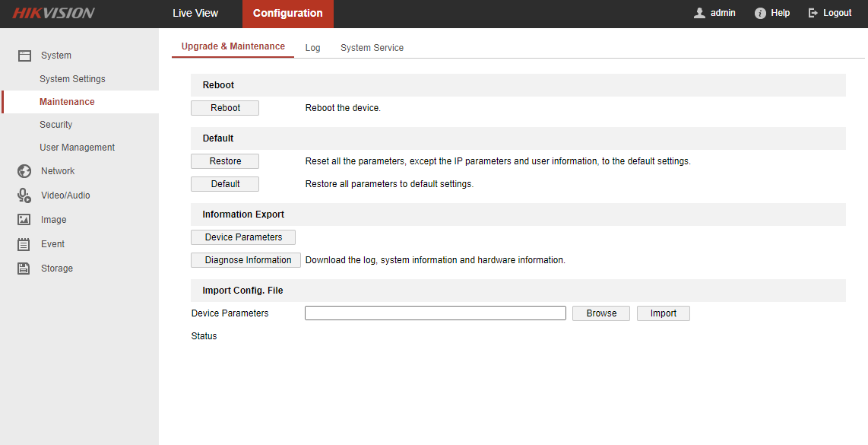Browse for a config file
Image resolution: width=868 pixels, height=445 pixels.
pos(601,313)
